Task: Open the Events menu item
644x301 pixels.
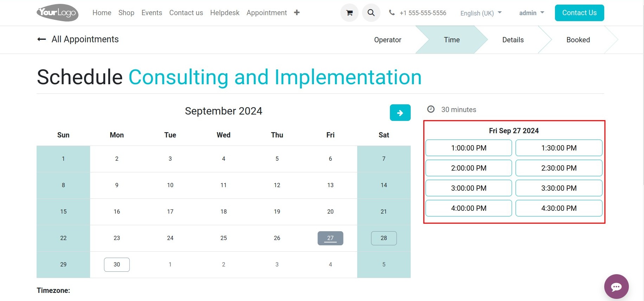Action: [152, 13]
